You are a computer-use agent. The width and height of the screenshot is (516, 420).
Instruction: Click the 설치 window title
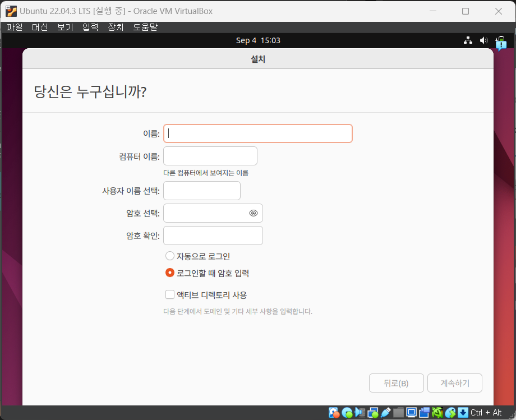pyautogui.click(x=258, y=59)
